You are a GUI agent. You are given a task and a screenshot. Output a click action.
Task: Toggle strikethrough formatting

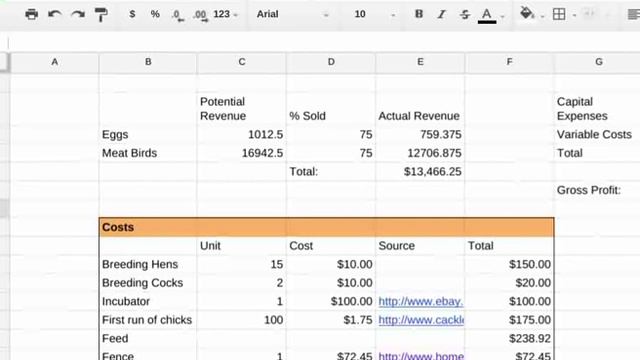(x=464, y=15)
